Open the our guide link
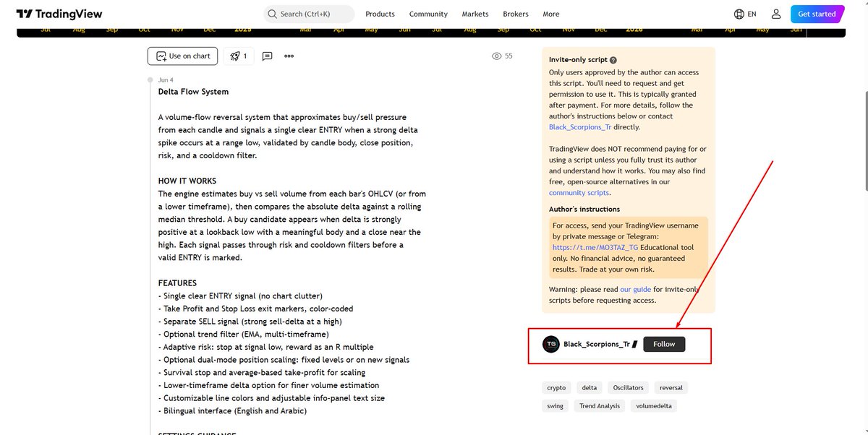This screenshot has height=435, width=868. 635,290
